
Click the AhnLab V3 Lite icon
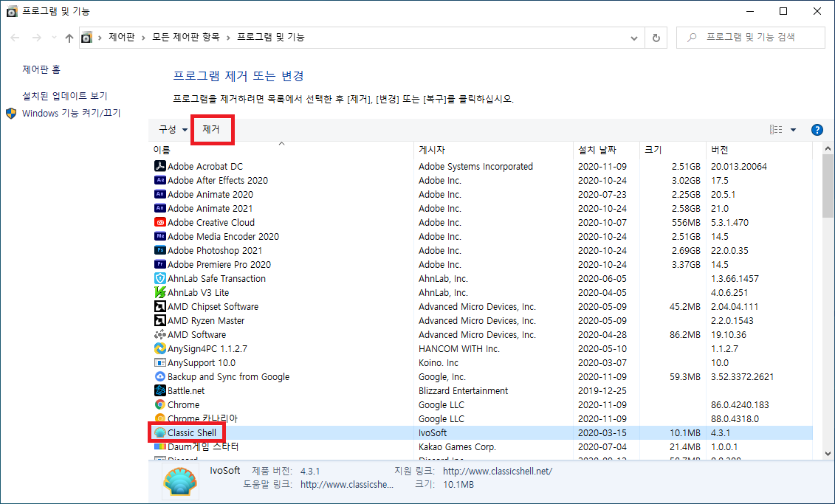coord(159,292)
